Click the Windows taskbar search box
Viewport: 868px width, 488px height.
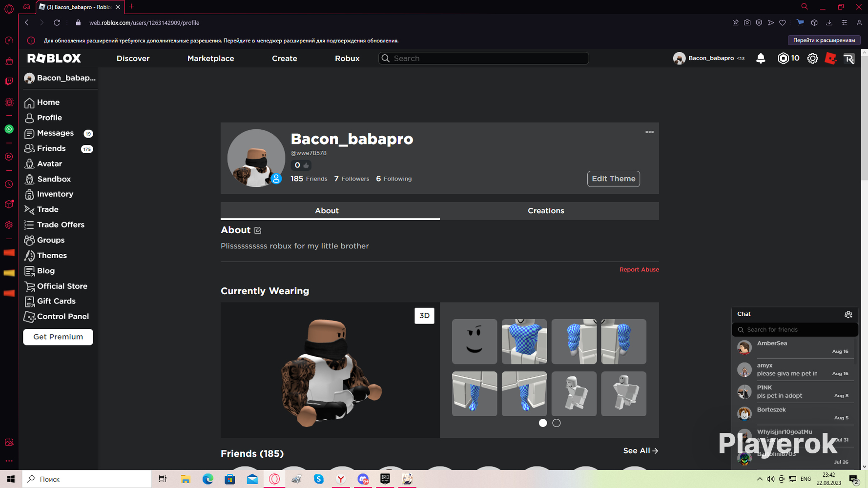87,479
